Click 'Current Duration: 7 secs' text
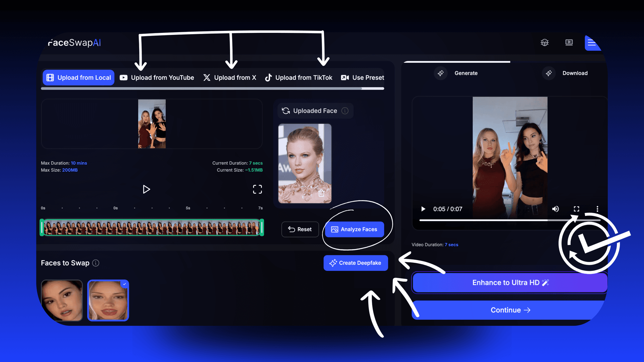This screenshot has width=644, height=362. [237, 163]
